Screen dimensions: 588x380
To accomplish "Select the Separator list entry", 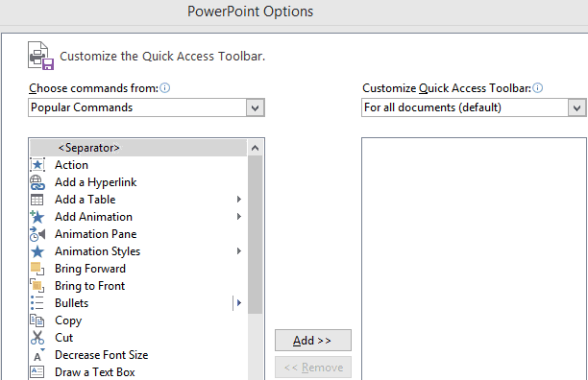I will click(138, 148).
